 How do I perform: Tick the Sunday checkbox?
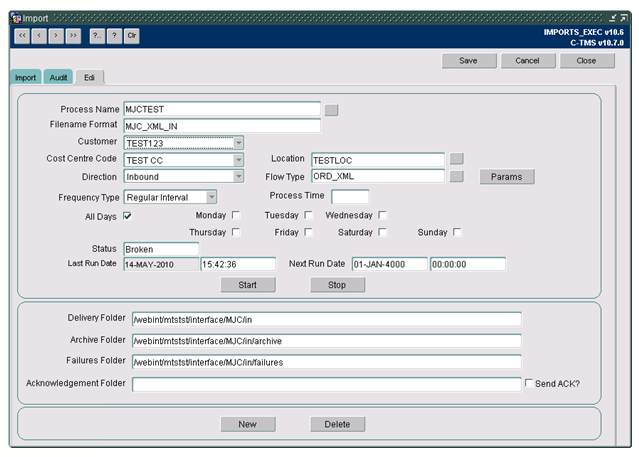tap(457, 232)
